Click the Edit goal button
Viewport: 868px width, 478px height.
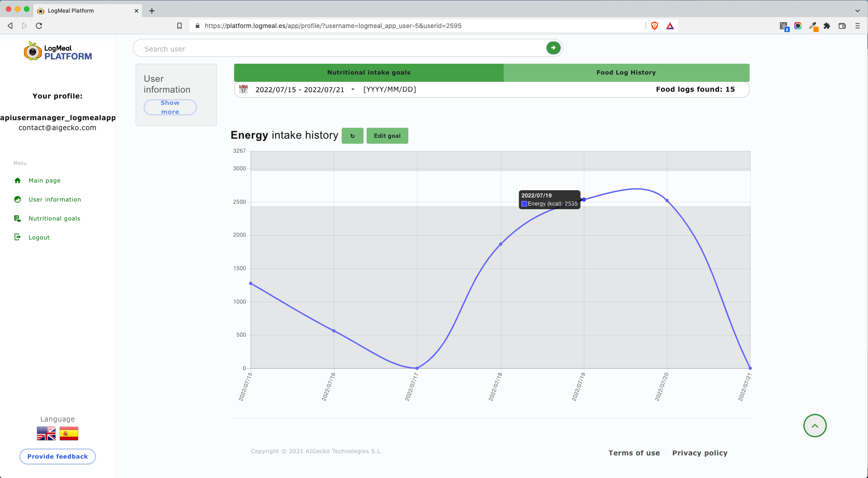387,136
